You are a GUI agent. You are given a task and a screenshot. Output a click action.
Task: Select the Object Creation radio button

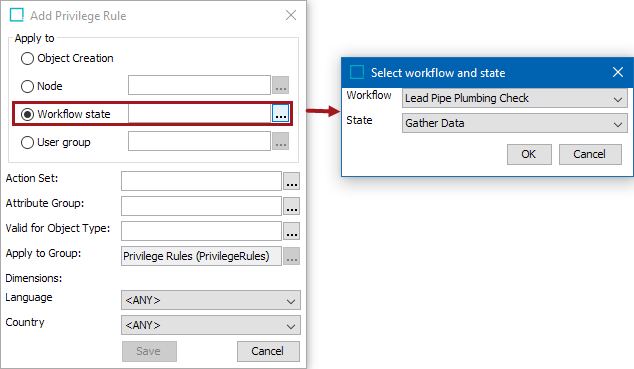pos(27,58)
